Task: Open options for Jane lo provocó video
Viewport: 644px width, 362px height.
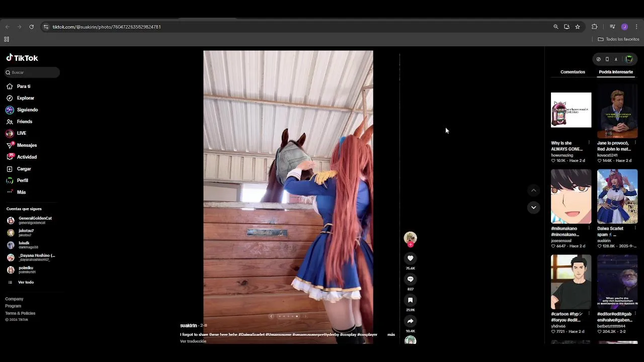Action: tap(635, 143)
